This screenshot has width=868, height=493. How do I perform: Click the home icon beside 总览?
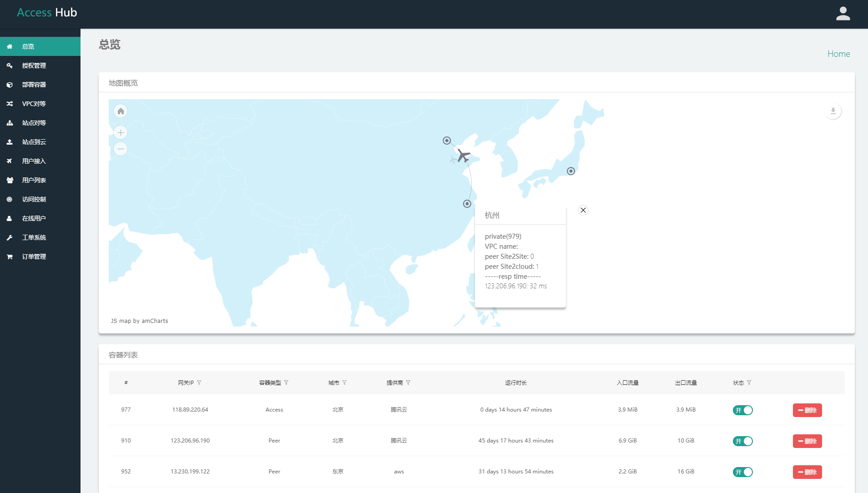pyautogui.click(x=10, y=46)
